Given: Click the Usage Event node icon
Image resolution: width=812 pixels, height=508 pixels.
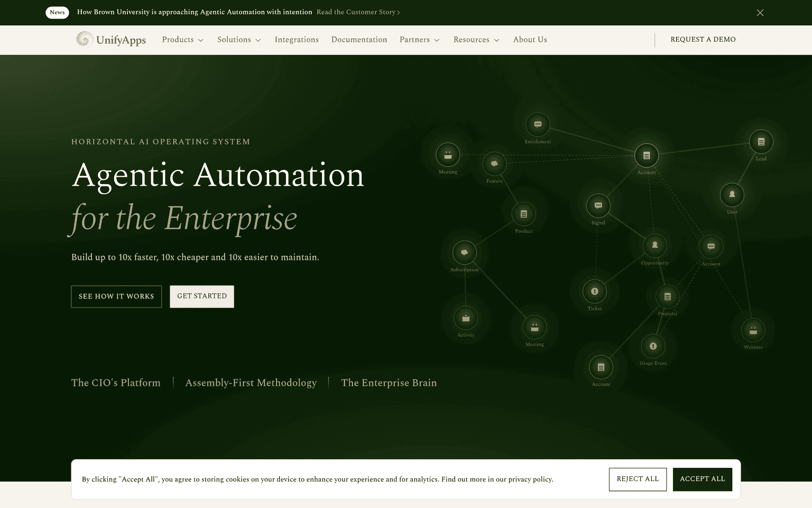Looking at the screenshot, I should click(653, 346).
